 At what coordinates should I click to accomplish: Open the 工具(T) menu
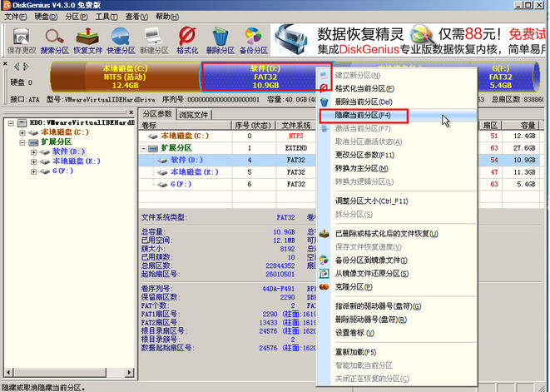tap(107, 17)
